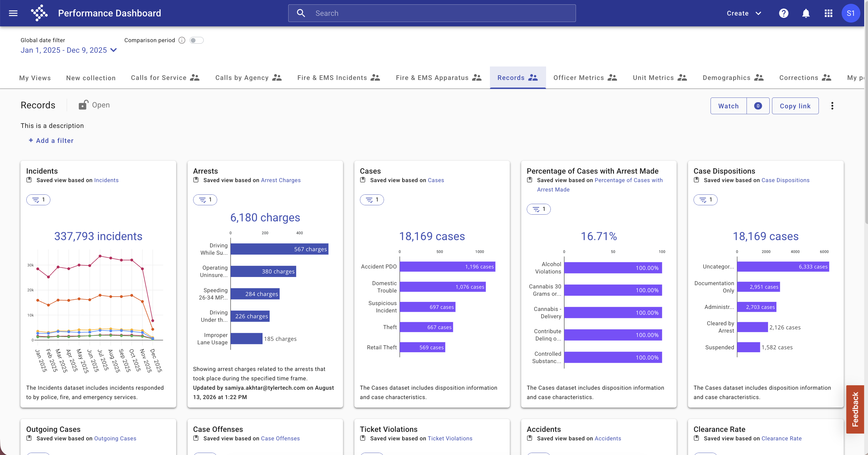
Task: Open the apps grid launcher
Action: click(828, 13)
